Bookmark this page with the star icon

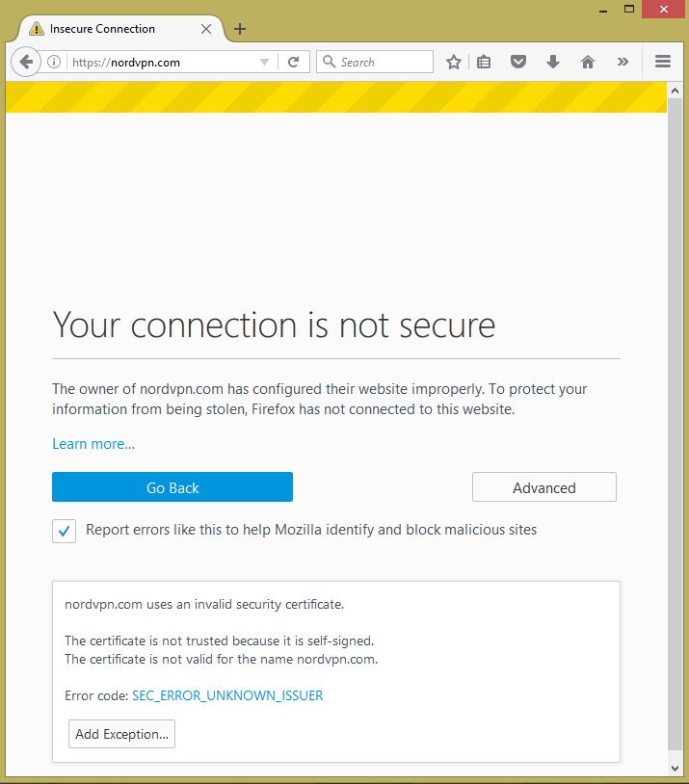tap(454, 62)
